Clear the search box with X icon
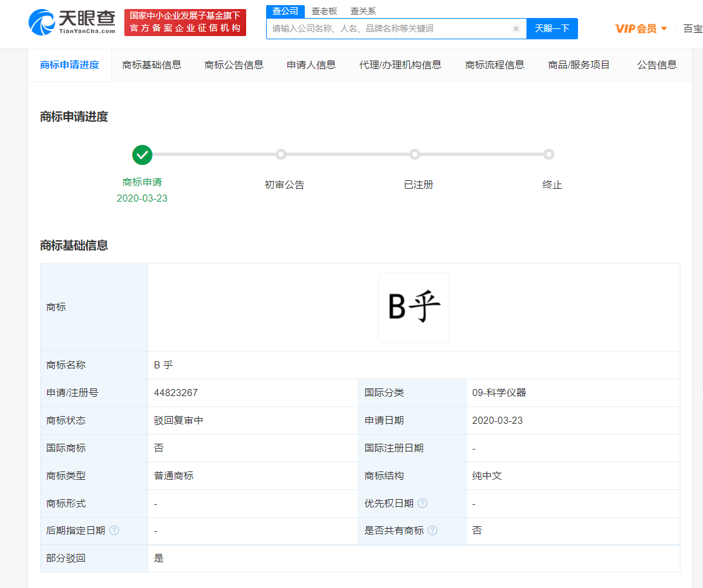This screenshot has width=703, height=588. (516, 29)
